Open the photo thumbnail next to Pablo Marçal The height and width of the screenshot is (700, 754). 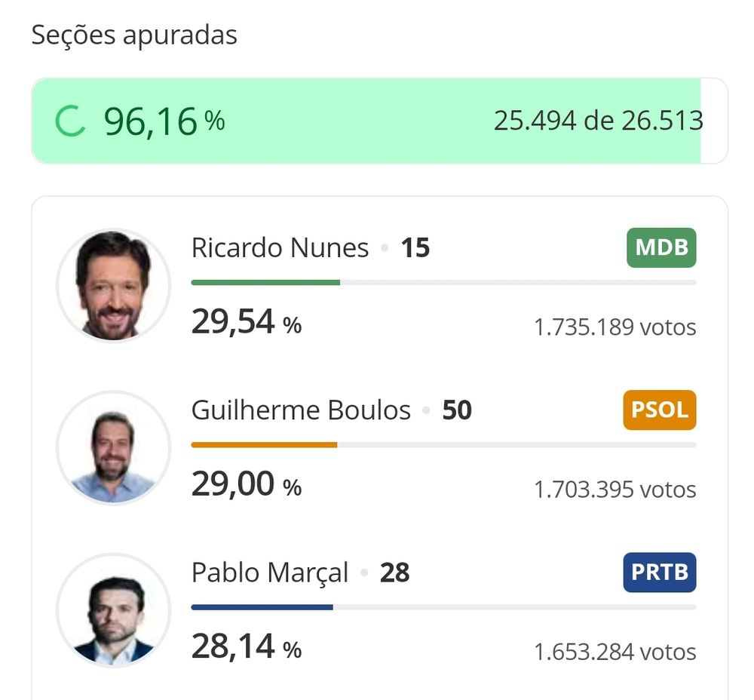pos(114,609)
